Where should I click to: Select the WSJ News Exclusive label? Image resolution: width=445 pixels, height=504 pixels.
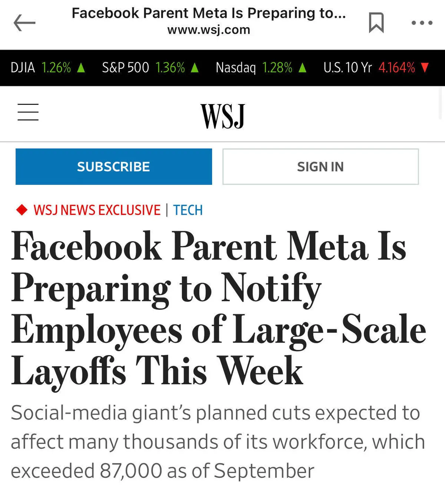97,210
